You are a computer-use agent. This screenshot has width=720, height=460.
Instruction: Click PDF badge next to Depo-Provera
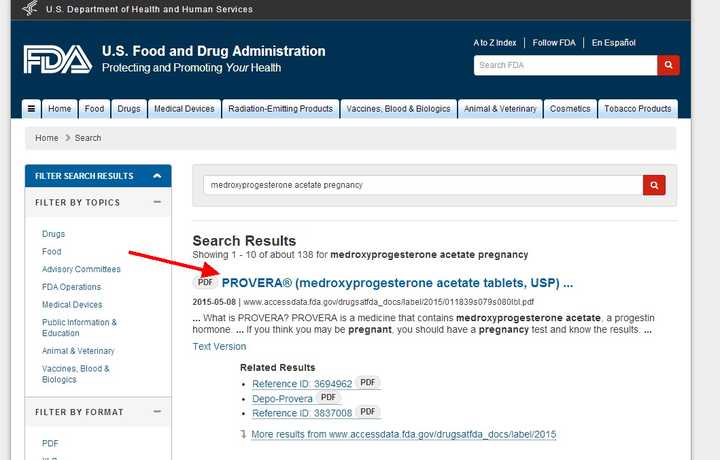click(328, 397)
